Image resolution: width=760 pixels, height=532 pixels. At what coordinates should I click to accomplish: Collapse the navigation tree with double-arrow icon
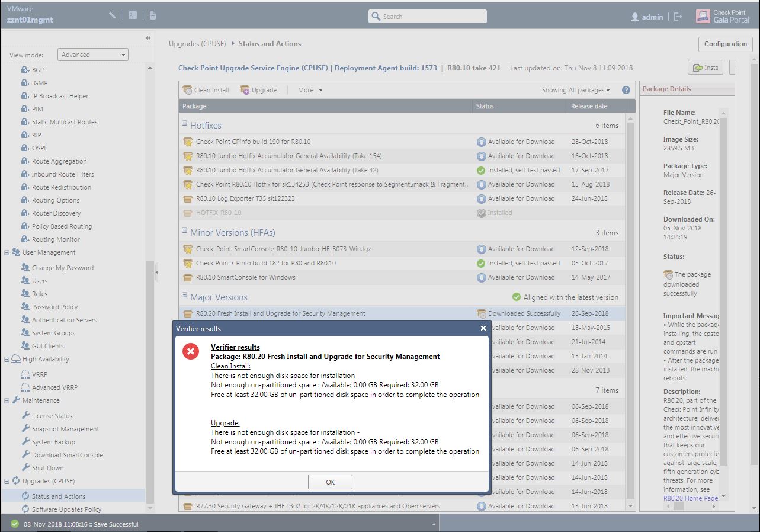(x=148, y=38)
